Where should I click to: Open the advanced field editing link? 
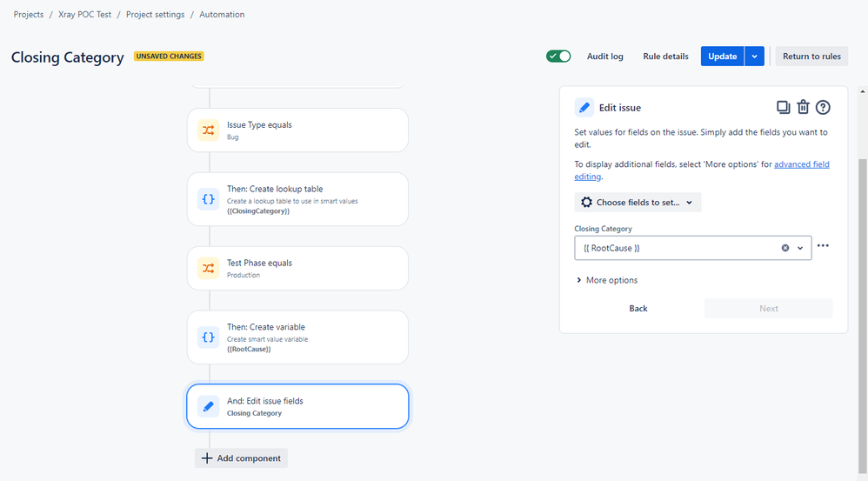click(x=801, y=164)
